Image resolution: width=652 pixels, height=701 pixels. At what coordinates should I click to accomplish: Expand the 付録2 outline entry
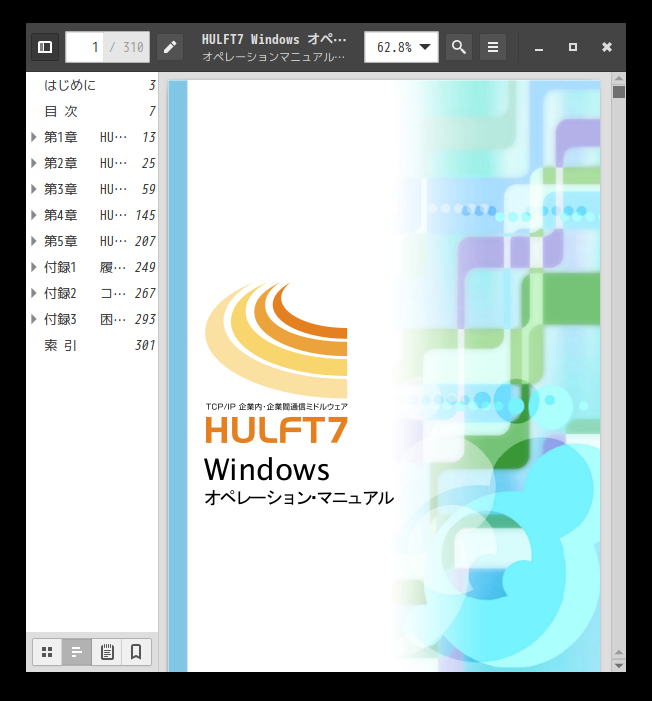pyautogui.click(x=34, y=293)
